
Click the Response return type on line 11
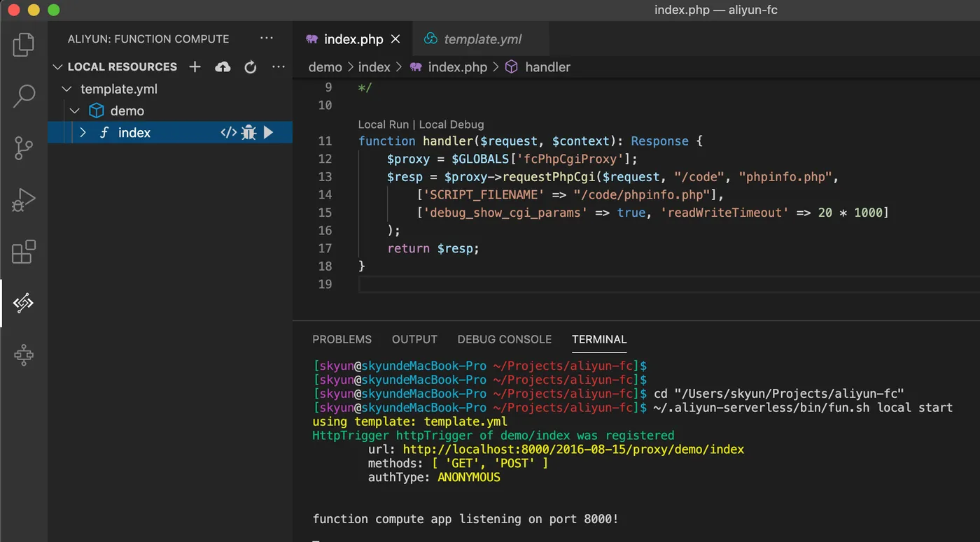[659, 141]
